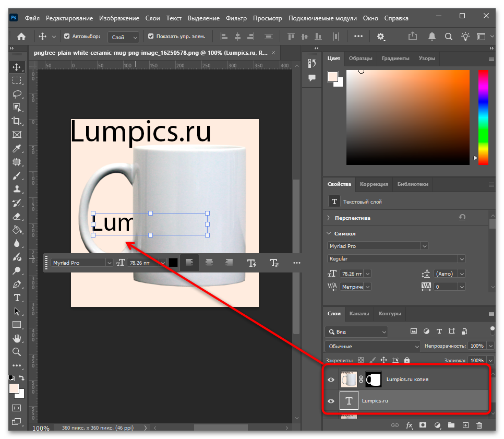Toggle the Показать упр. элем. checkbox
Image resolution: width=504 pixels, height=439 pixels.
pyautogui.click(x=151, y=37)
